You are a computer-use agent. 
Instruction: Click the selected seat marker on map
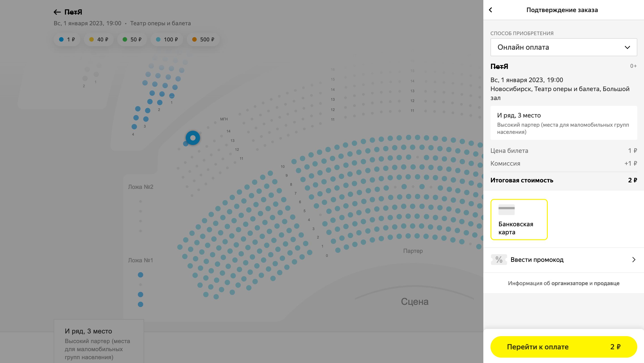click(193, 138)
